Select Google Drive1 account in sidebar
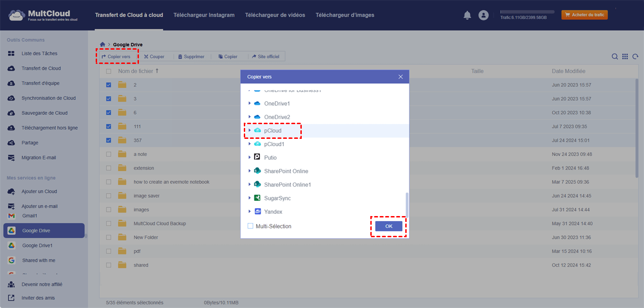Screen dimensions: 644x308 click(x=37, y=245)
